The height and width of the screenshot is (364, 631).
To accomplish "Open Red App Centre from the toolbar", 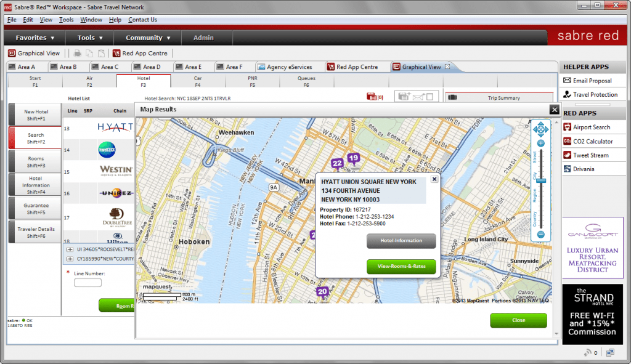I will 140,53.
